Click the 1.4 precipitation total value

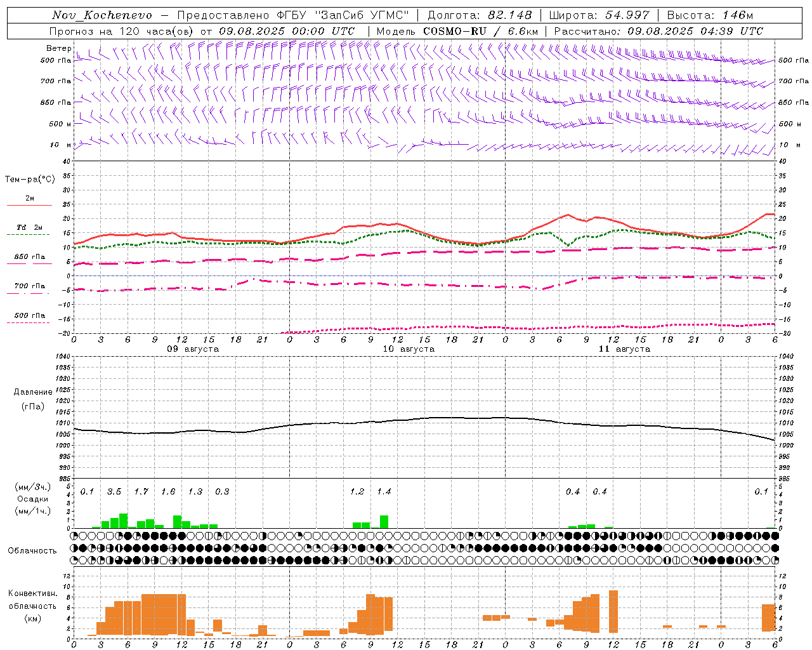coord(384,492)
